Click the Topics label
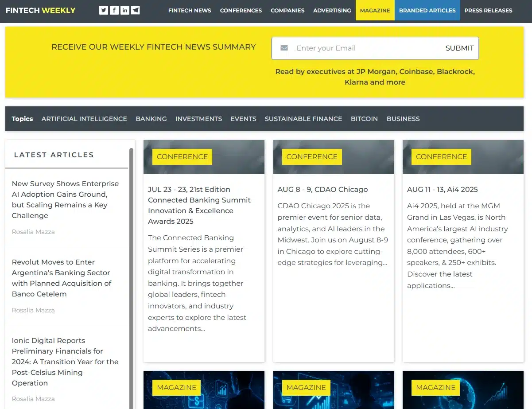 (x=22, y=119)
